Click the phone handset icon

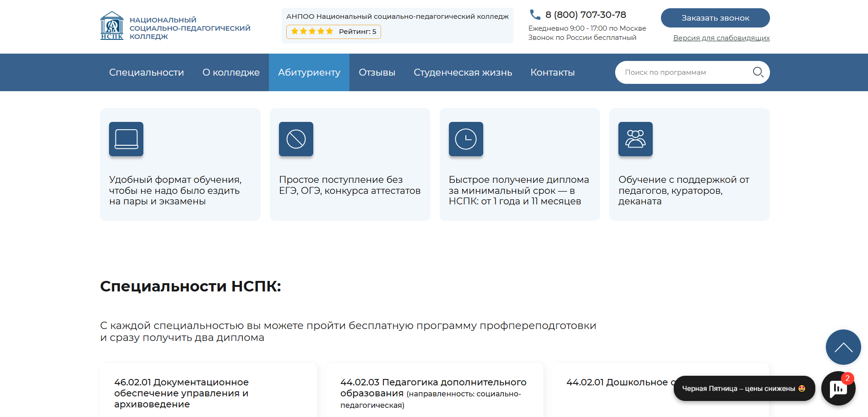coord(535,15)
